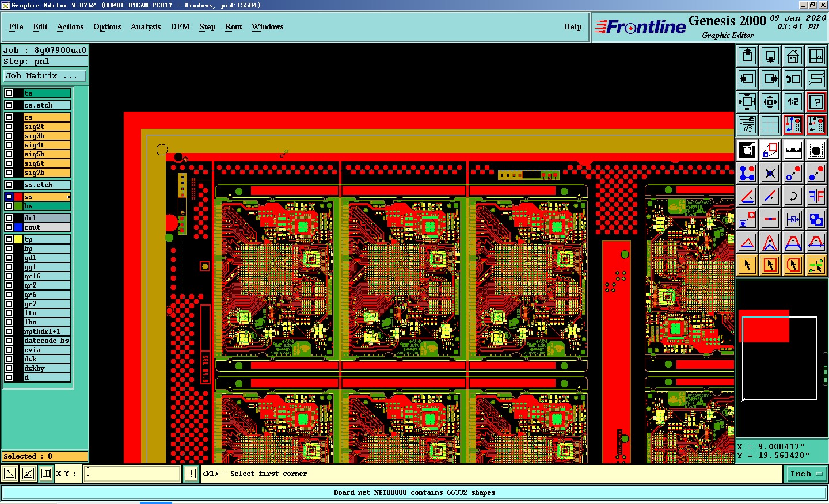Select the dotted circle selection tool
Viewport: 829px width, 504px height.
(816, 150)
